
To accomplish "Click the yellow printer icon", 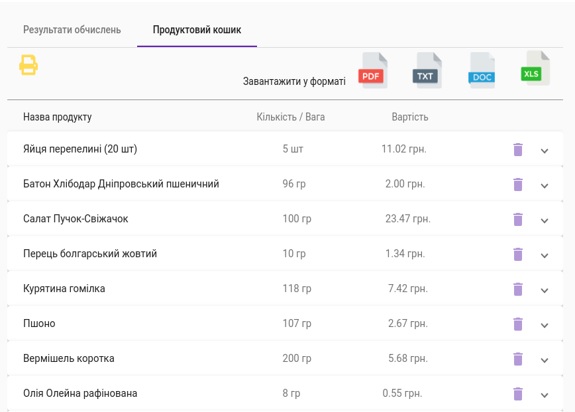I will 28,65.
